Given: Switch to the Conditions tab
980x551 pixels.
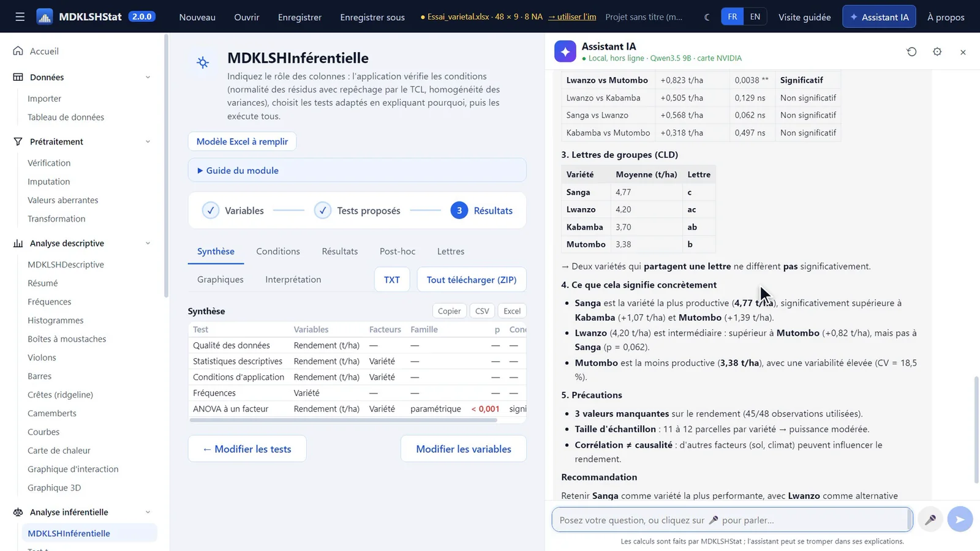Looking at the screenshot, I should click(x=278, y=251).
